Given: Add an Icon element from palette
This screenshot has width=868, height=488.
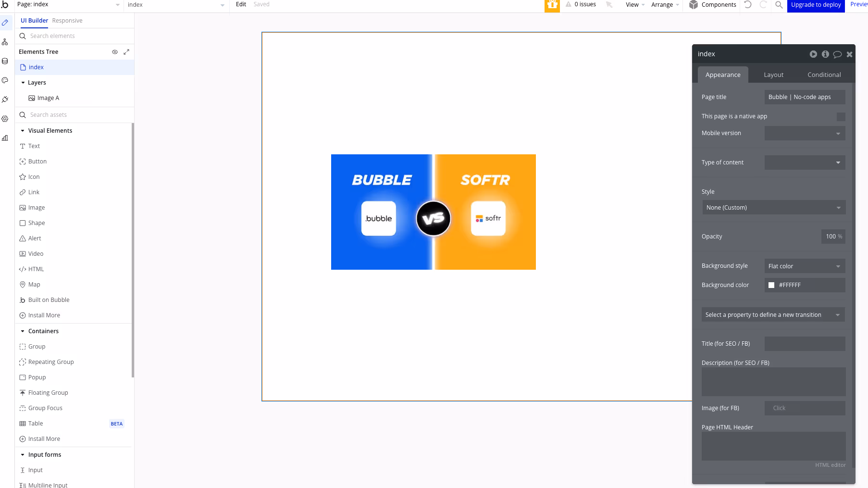Looking at the screenshot, I should click(x=34, y=177).
